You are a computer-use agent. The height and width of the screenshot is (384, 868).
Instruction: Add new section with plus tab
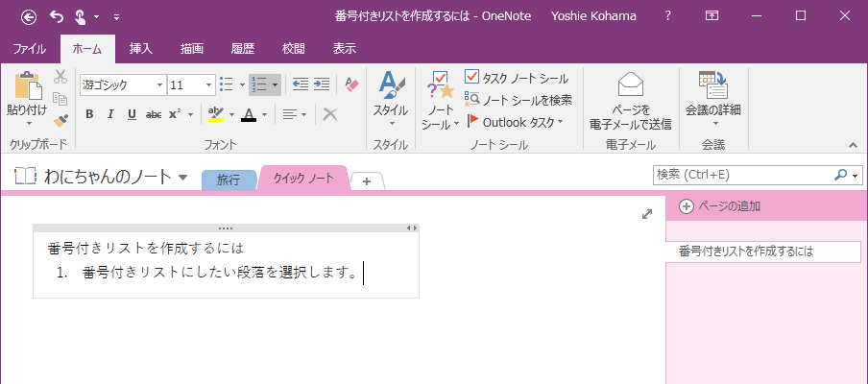367,180
